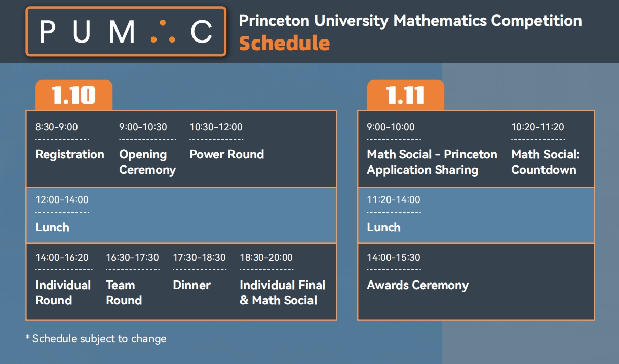Select the 1.10 date tab
Screen dimensions: 619x364
[74, 95]
